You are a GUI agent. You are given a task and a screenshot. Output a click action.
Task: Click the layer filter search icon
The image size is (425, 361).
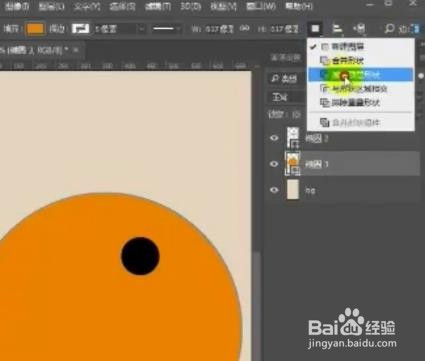point(275,78)
